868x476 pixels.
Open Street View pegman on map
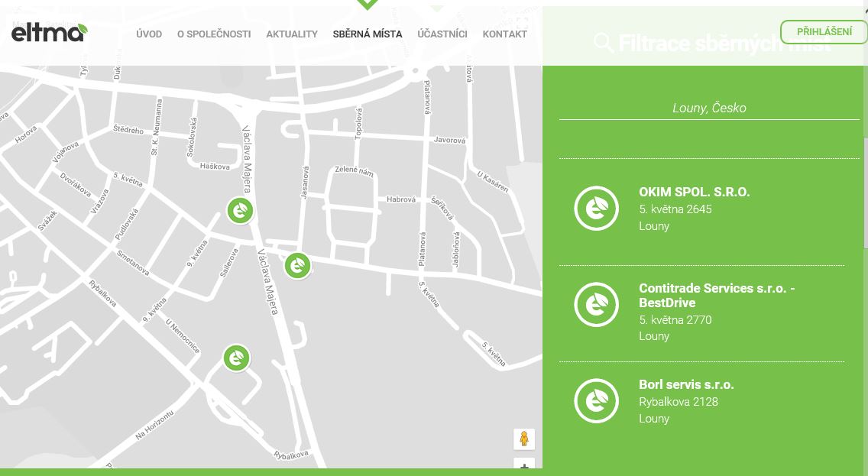524,439
